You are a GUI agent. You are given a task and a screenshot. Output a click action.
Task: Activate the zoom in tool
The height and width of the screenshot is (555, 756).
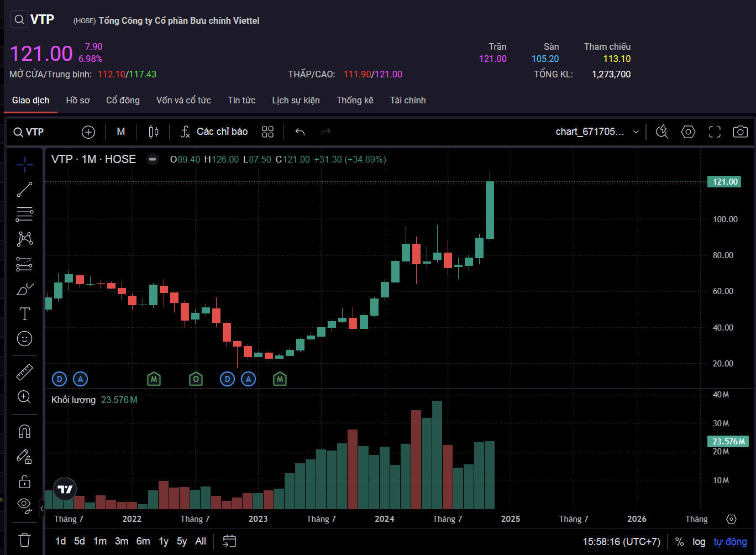(x=24, y=396)
